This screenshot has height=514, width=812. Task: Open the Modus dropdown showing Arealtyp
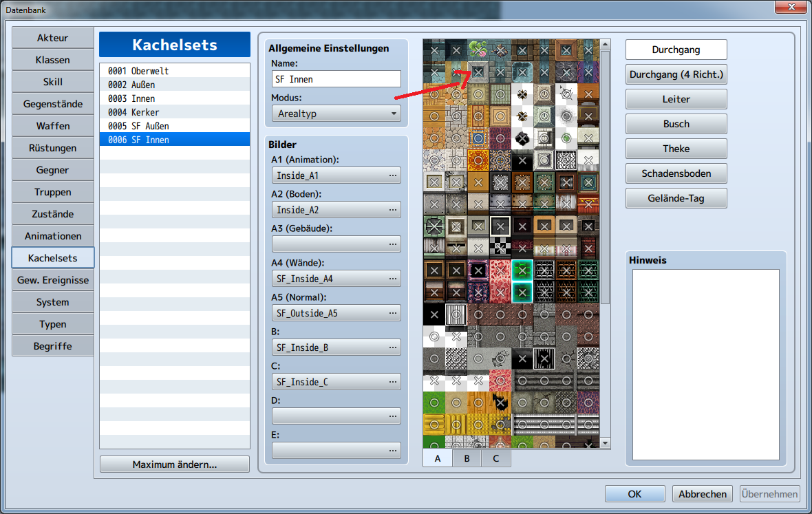click(336, 114)
